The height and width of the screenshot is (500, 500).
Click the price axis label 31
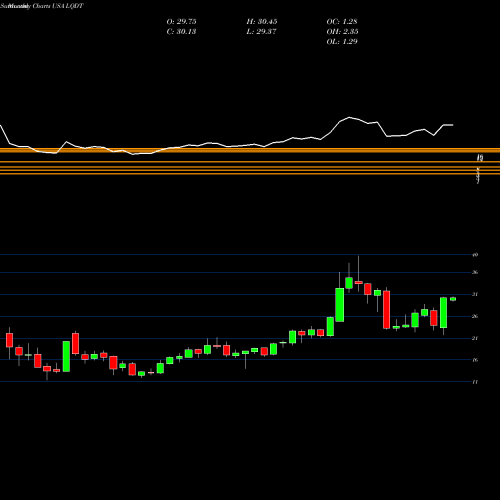(475, 294)
